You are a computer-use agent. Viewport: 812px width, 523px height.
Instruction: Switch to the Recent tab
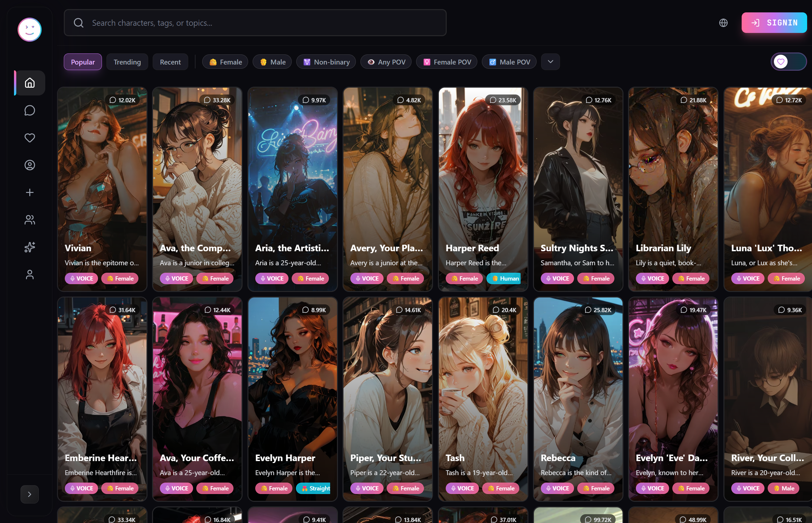point(170,62)
